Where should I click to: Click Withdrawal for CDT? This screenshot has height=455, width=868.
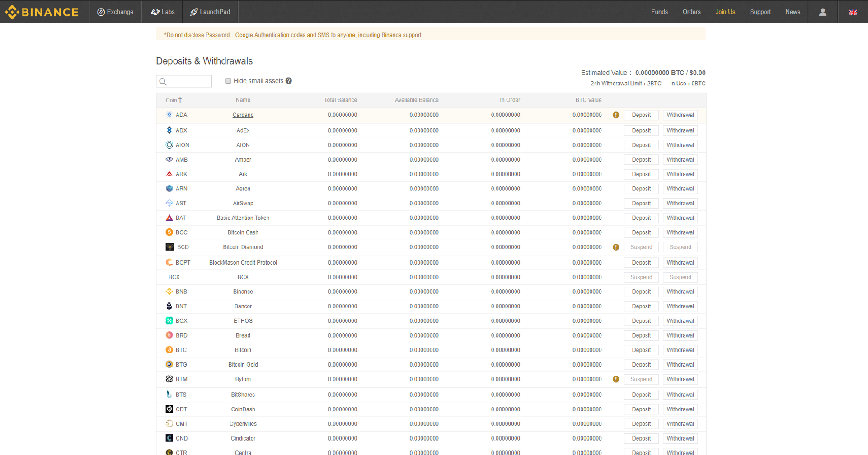coord(680,409)
